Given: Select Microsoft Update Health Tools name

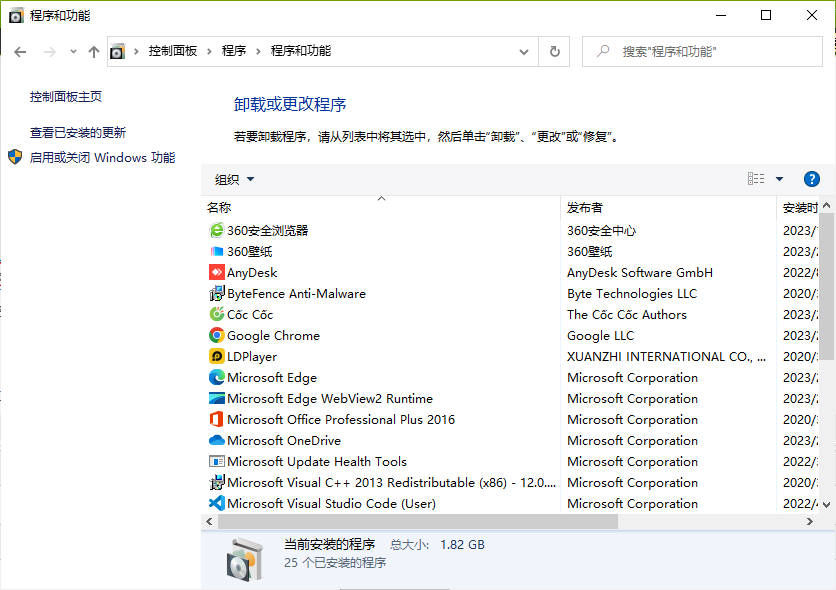Looking at the screenshot, I should coord(317,461).
